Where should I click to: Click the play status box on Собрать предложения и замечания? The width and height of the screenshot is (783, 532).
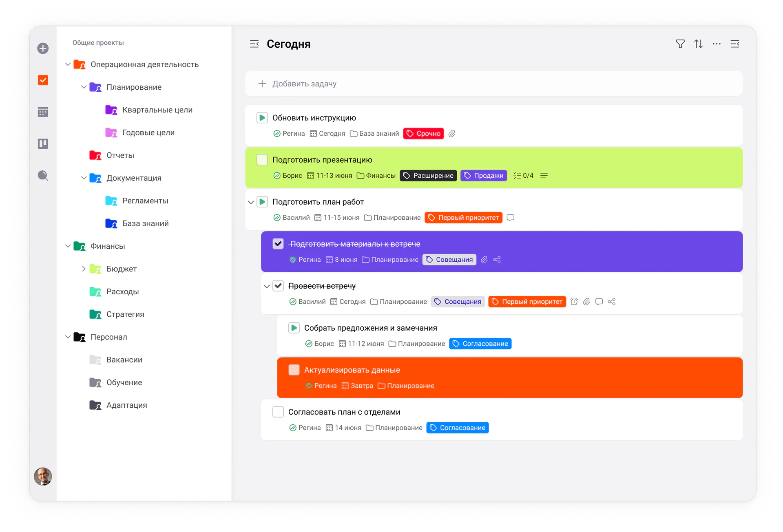[294, 328]
